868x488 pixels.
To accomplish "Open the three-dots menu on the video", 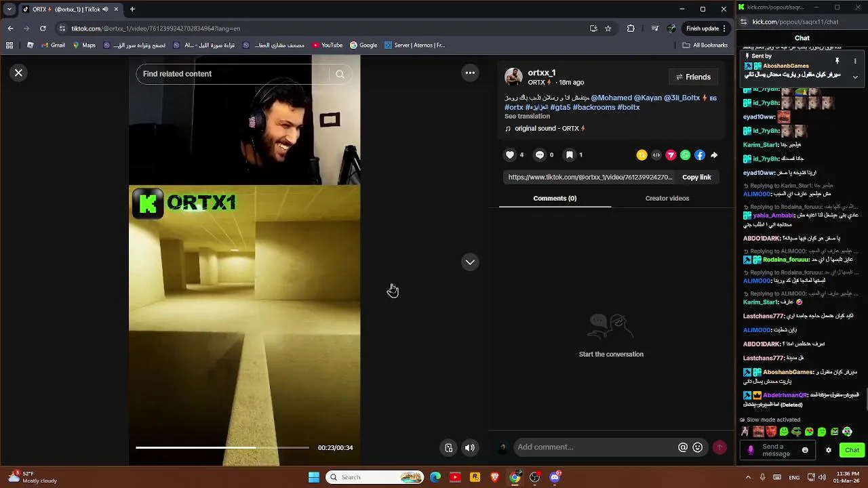I will [470, 73].
